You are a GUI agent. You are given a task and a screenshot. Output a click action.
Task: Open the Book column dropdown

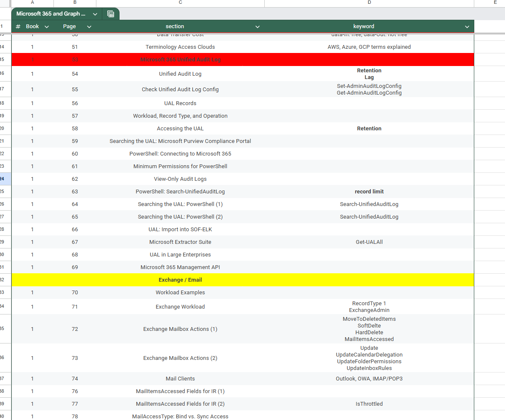coord(47,26)
